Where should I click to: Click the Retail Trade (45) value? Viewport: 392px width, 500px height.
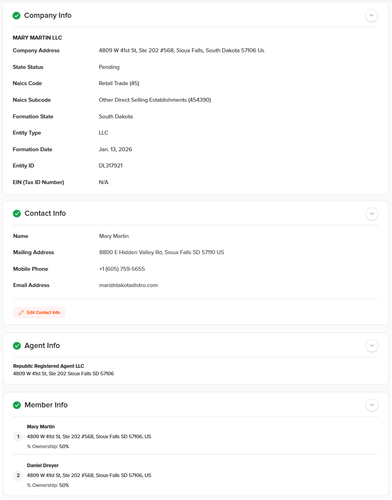[x=119, y=83]
